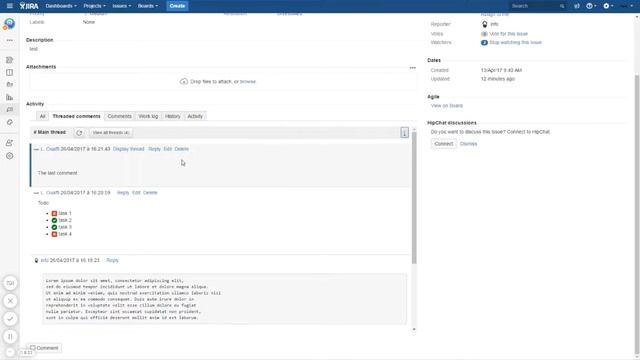This screenshot has height=360, width=640.
Task: Switch to the Activity tab
Action: (195, 116)
